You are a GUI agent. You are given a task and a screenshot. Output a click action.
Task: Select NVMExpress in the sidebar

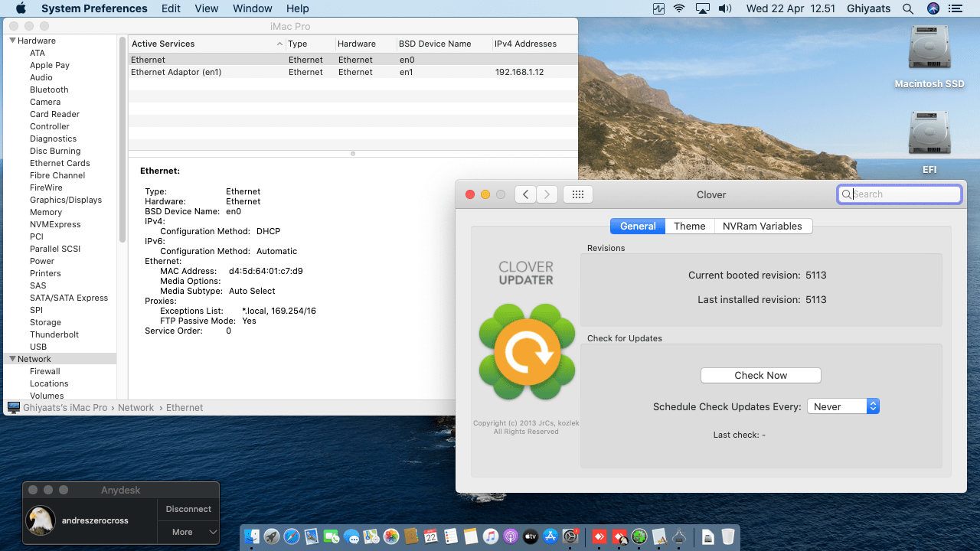pos(55,224)
